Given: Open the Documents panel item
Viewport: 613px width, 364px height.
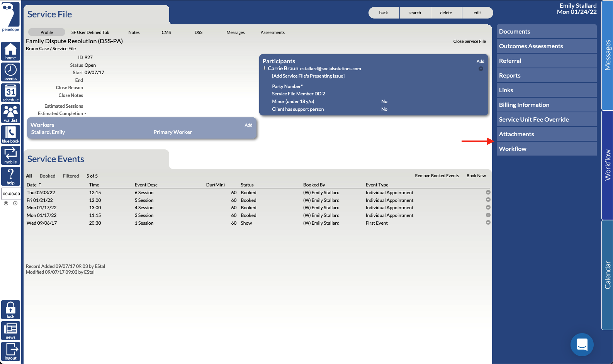Looking at the screenshot, I should [x=547, y=32].
